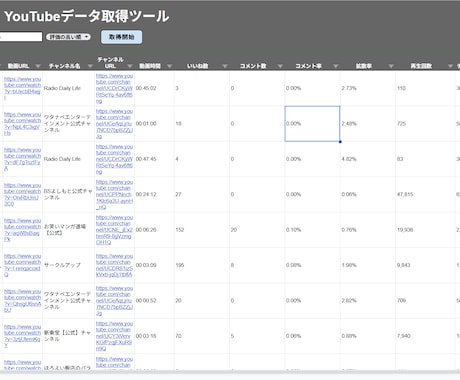Open the filter arrow for 動画時間 column

[x=169, y=66]
